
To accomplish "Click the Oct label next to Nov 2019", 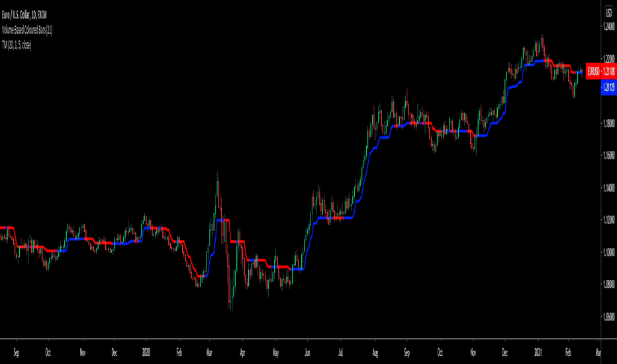I will pos(48,353).
